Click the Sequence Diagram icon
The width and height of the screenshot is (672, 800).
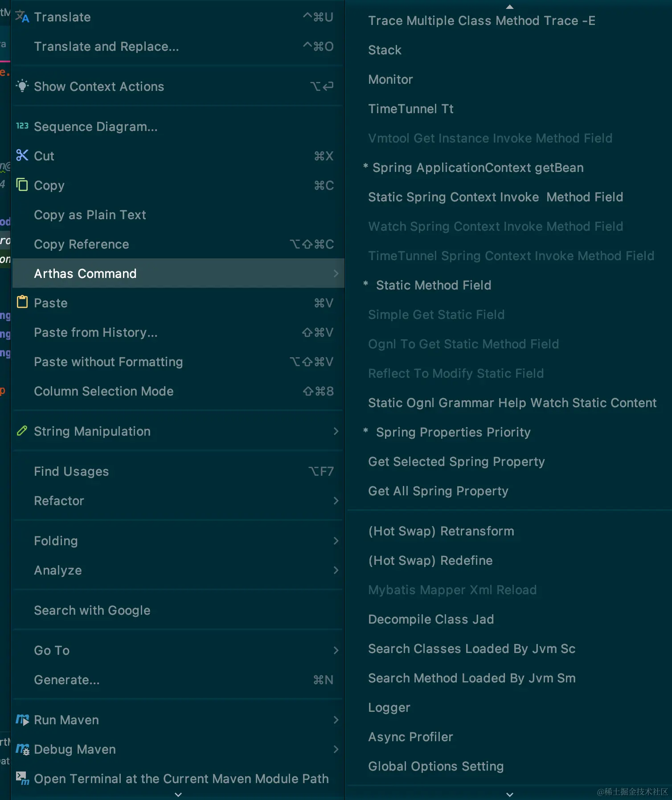point(22,126)
